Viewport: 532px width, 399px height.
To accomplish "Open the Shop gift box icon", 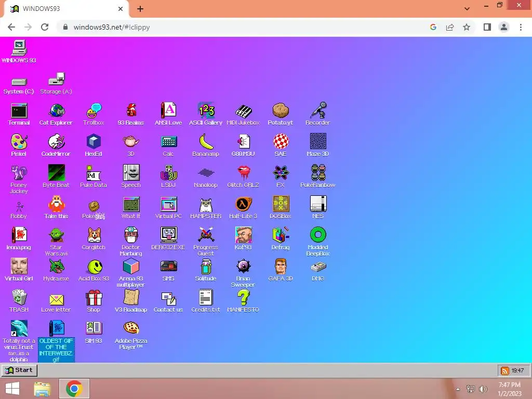I will click(94, 298).
